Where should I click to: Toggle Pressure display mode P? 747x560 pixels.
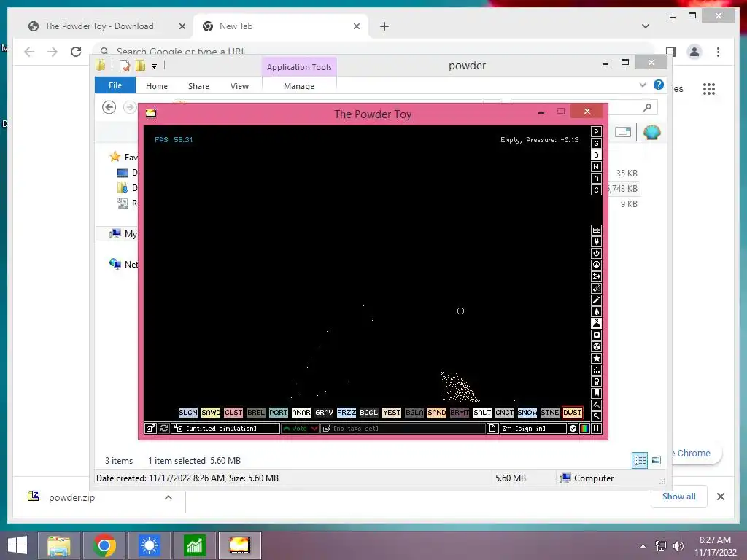coord(596,132)
